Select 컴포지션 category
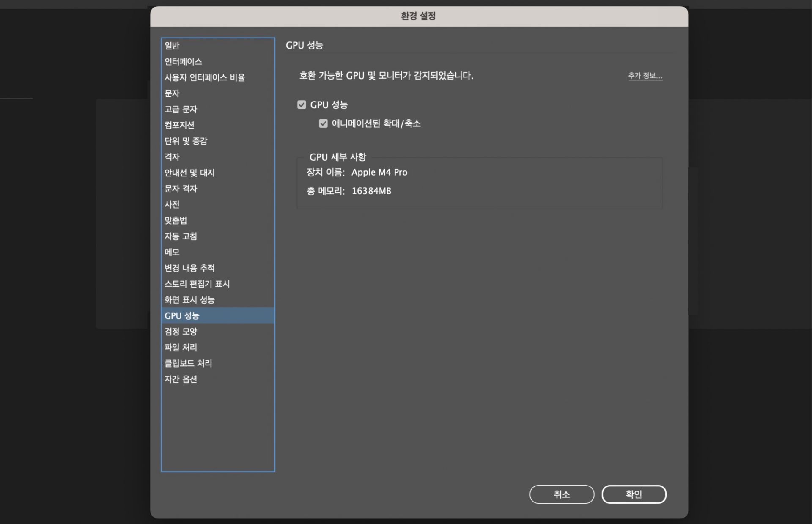This screenshot has width=812, height=524. click(179, 125)
